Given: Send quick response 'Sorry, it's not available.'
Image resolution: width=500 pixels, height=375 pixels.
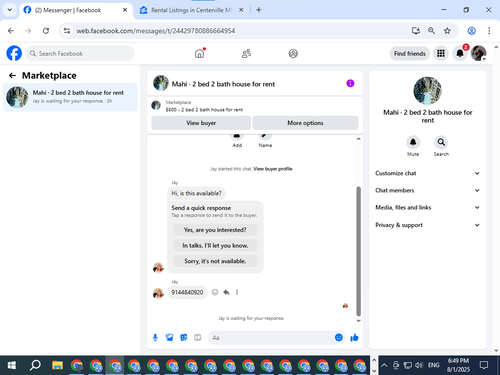Looking at the screenshot, I should coord(215,261).
